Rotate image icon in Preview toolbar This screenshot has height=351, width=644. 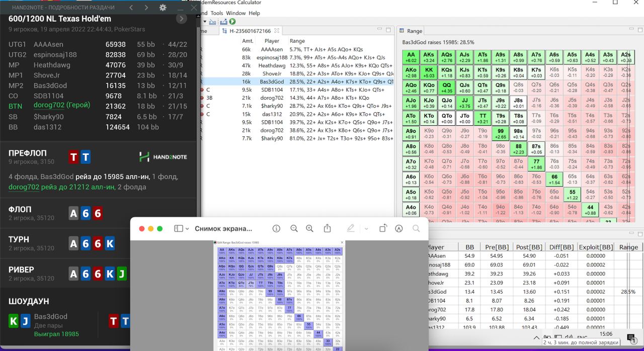point(383,228)
